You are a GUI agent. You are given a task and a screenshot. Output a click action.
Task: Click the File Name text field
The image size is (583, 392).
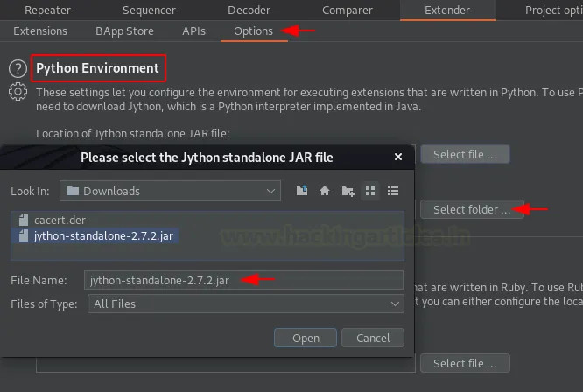coord(245,280)
